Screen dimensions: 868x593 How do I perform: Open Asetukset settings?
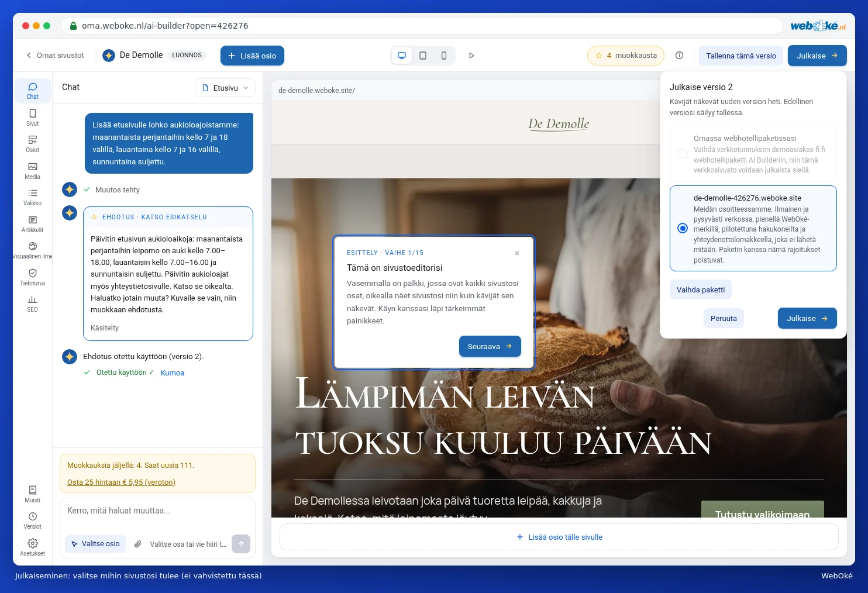32,547
